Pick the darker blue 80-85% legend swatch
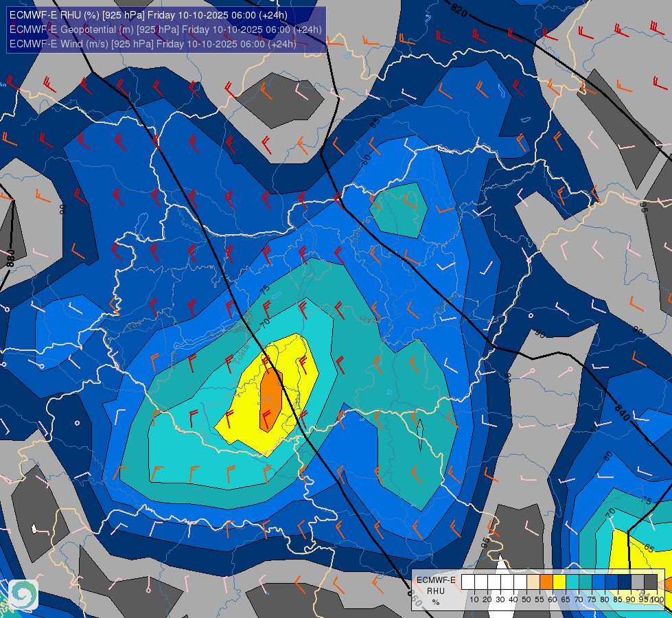Viewport: 672px width, 618px height. point(612,582)
